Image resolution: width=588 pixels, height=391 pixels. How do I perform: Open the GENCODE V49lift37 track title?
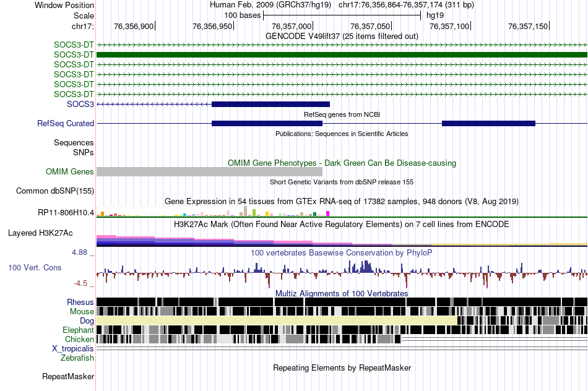pyautogui.click(x=342, y=36)
